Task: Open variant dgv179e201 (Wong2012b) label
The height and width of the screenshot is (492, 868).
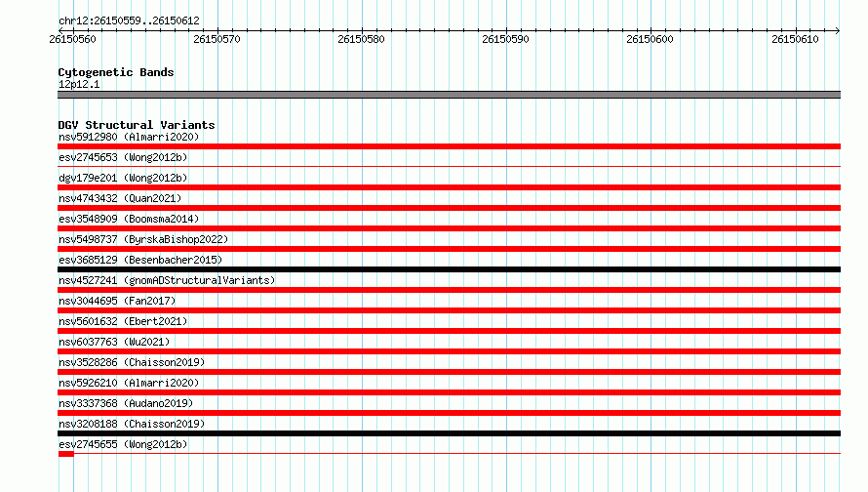Action: click(123, 178)
